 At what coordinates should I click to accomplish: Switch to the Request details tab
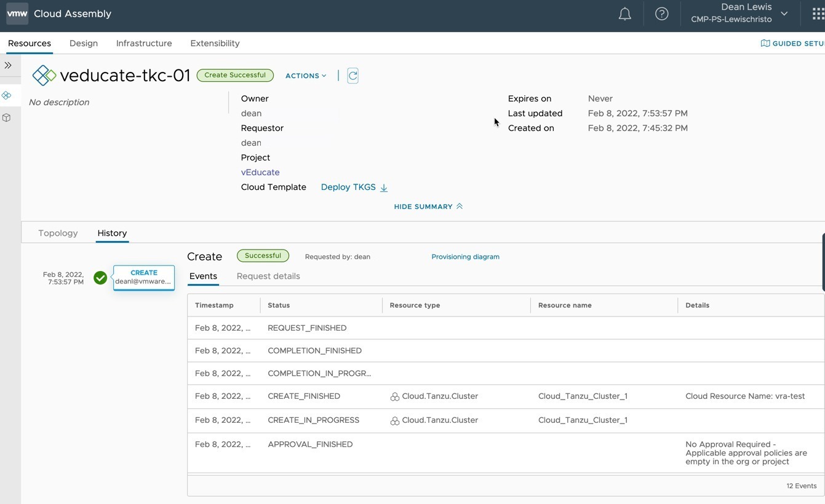point(268,276)
